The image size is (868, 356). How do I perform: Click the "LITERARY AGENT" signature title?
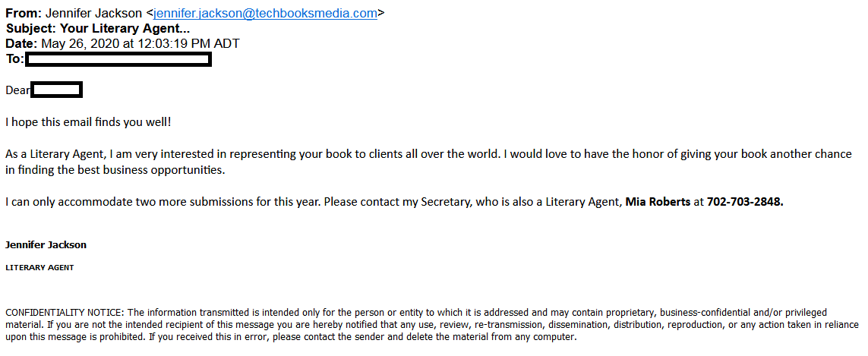tap(39, 267)
